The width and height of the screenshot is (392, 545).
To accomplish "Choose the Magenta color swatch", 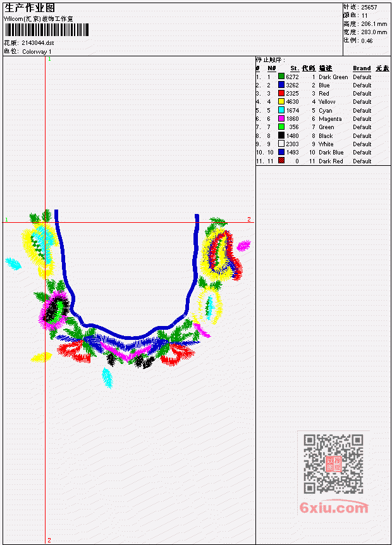I will 281,118.
